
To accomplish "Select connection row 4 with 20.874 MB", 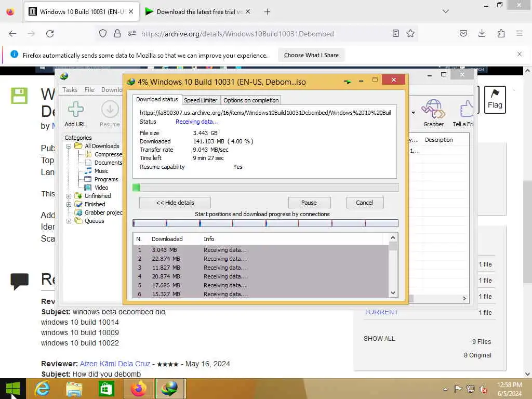I will click(261, 276).
